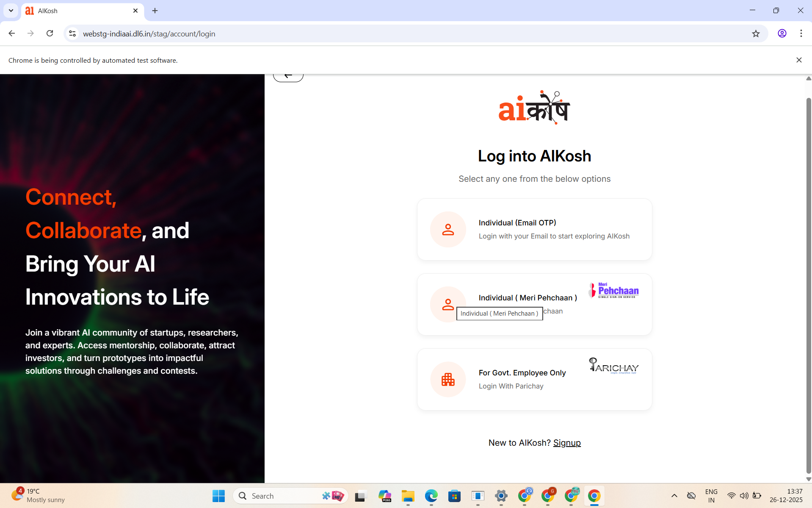Dismiss the automated test software notification
Image resolution: width=812 pixels, height=508 pixels.
798,60
